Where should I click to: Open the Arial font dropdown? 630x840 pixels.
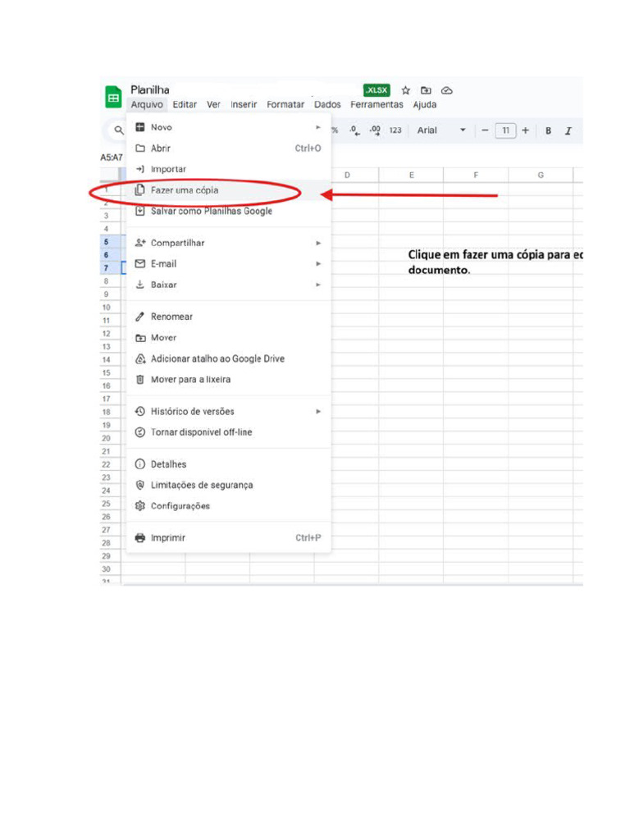tap(441, 130)
